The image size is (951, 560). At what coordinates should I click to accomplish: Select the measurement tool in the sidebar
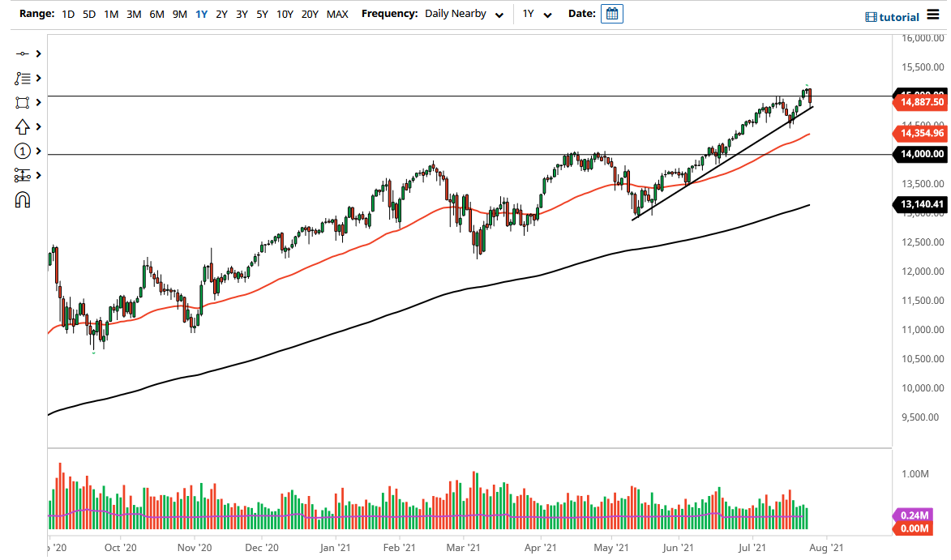pos(23,175)
